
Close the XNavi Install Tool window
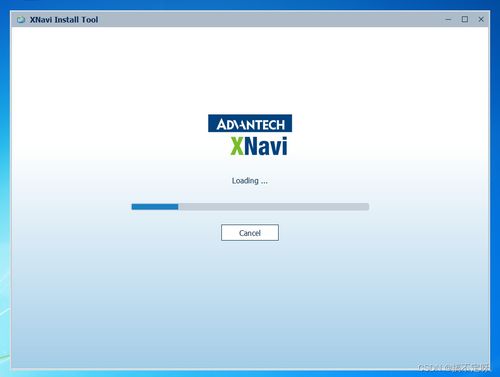[481, 19]
